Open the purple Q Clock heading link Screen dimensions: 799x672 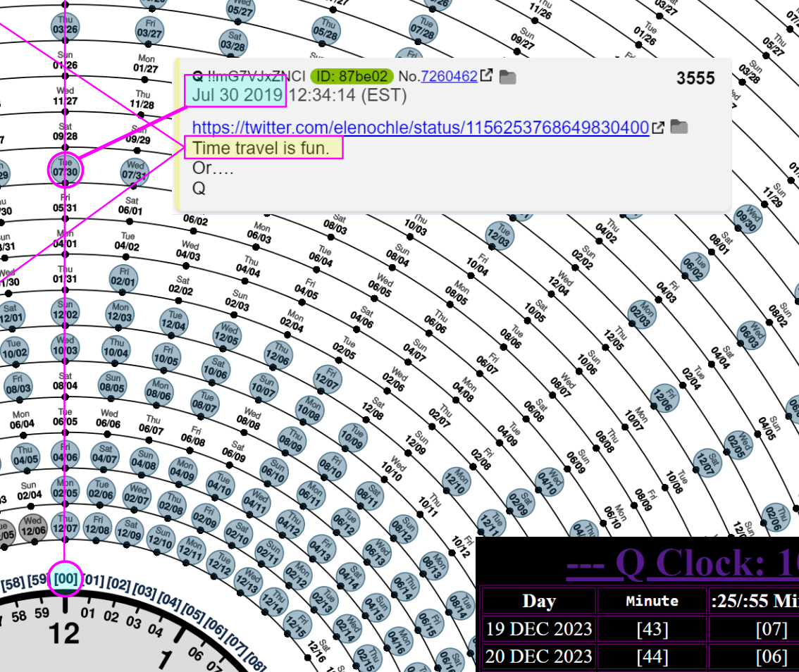coord(682,564)
